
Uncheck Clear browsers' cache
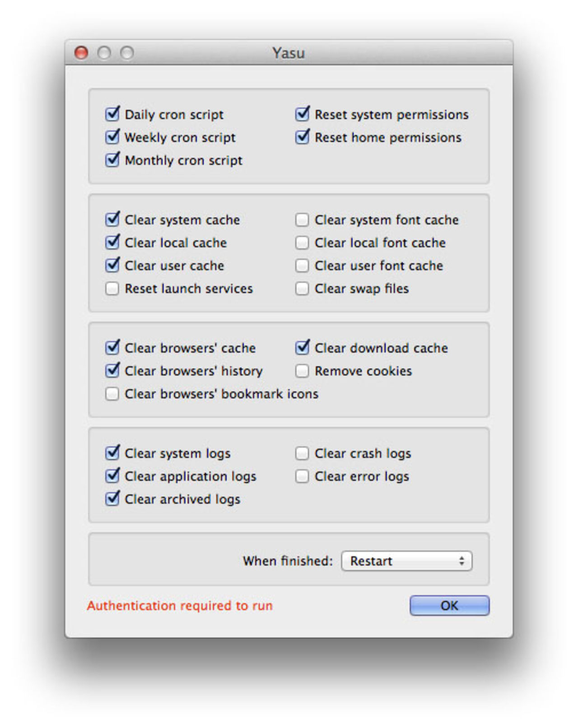(112, 348)
